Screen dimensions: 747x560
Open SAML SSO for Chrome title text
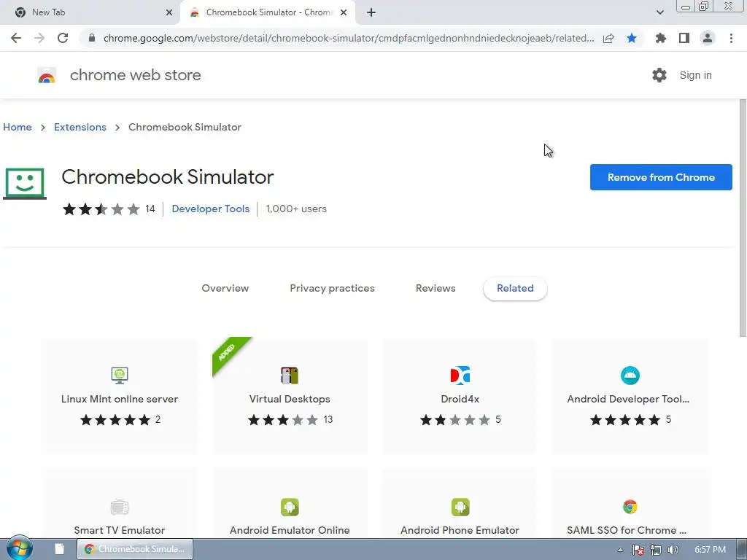[x=627, y=530]
